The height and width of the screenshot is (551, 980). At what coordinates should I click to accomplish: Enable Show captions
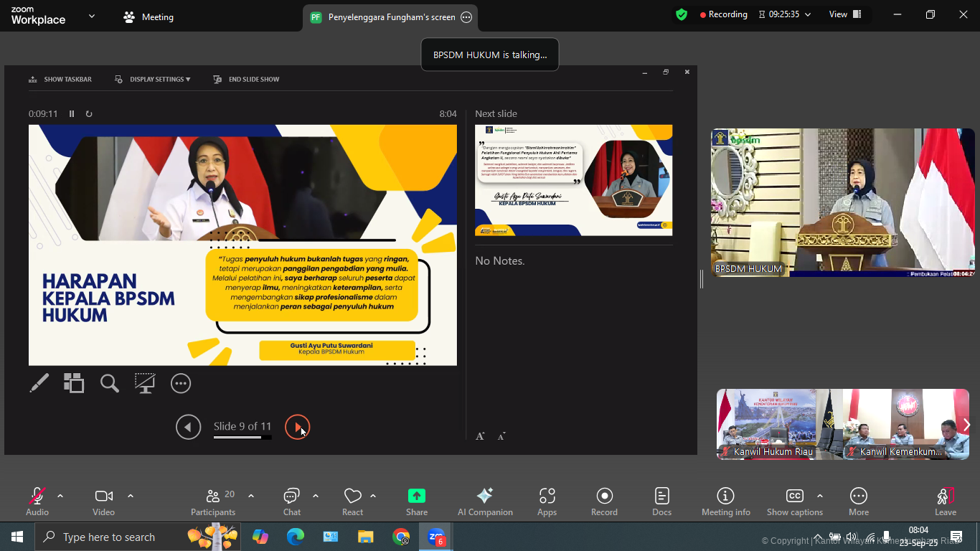(x=795, y=500)
